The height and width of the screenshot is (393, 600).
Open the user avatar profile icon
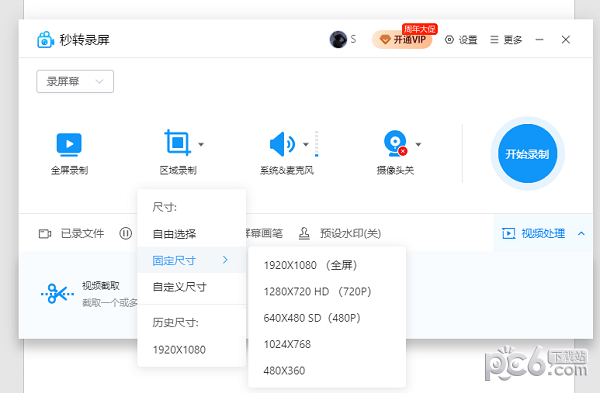click(338, 39)
